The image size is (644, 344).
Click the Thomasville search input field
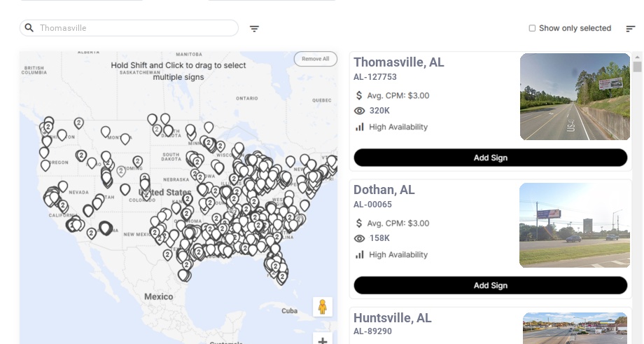tap(136, 28)
